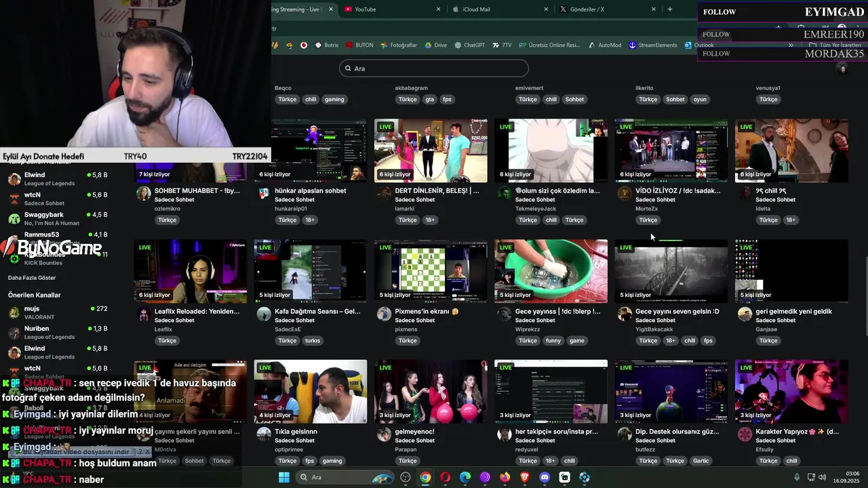Click TekmeleyeJack streamer avatar

[504, 193]
